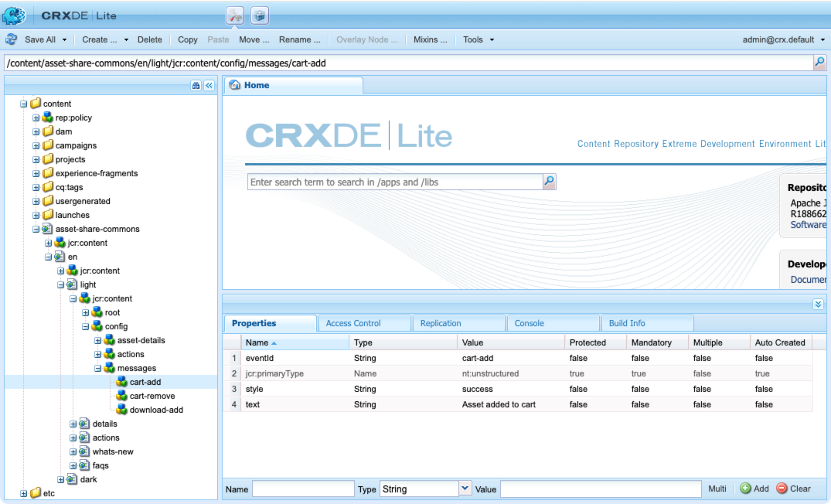Click the apps and libs search field

(x=395, y=182)
